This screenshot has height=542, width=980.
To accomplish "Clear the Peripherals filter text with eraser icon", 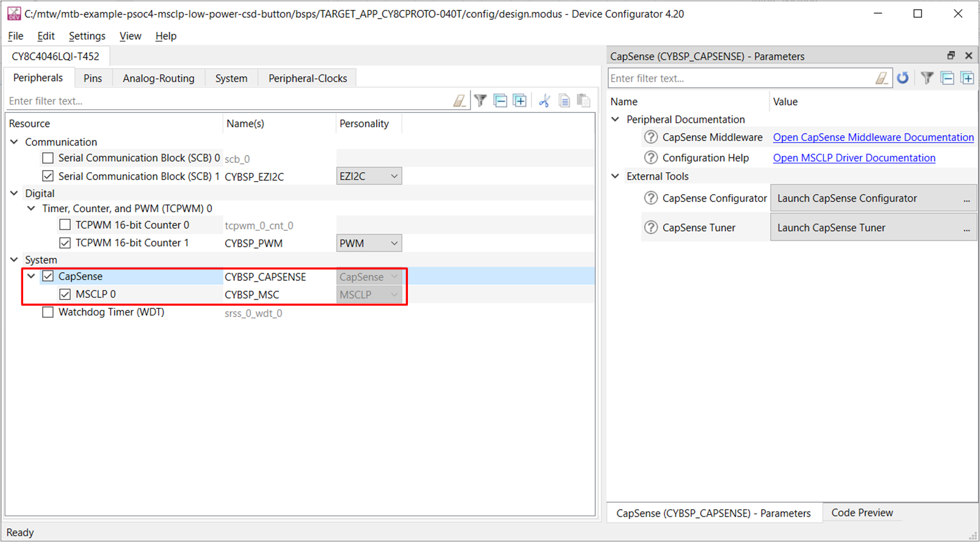I will [460, 101].
